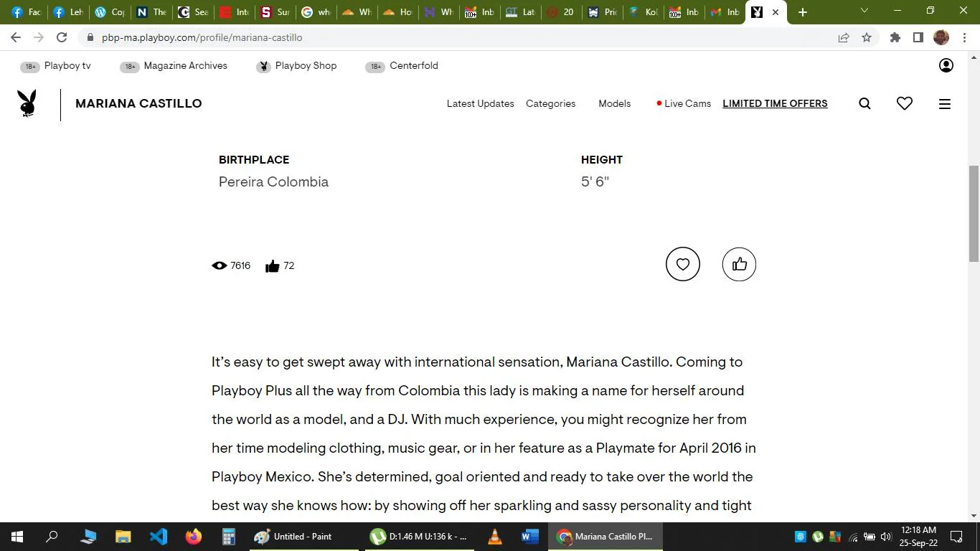
Task: Switch to the Facebook 'Leh' tab
Action: point(68,12)
